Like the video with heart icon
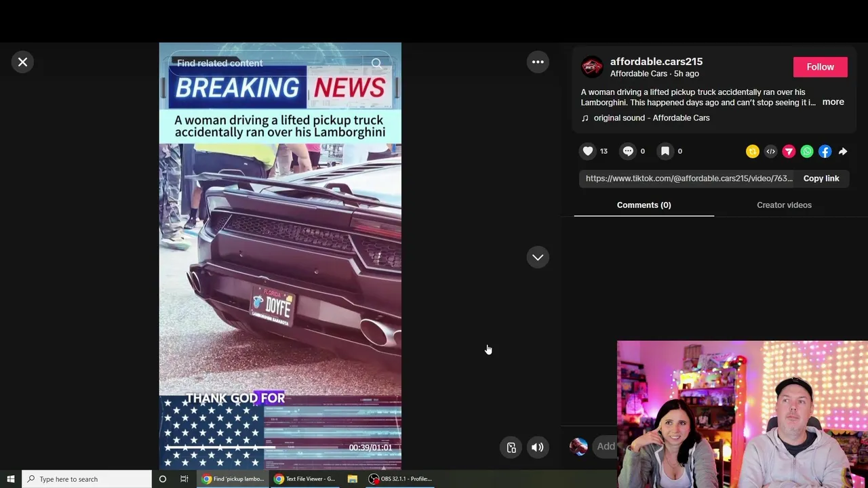Viewport: 868px width, 488px height. (x=588, y=151)
